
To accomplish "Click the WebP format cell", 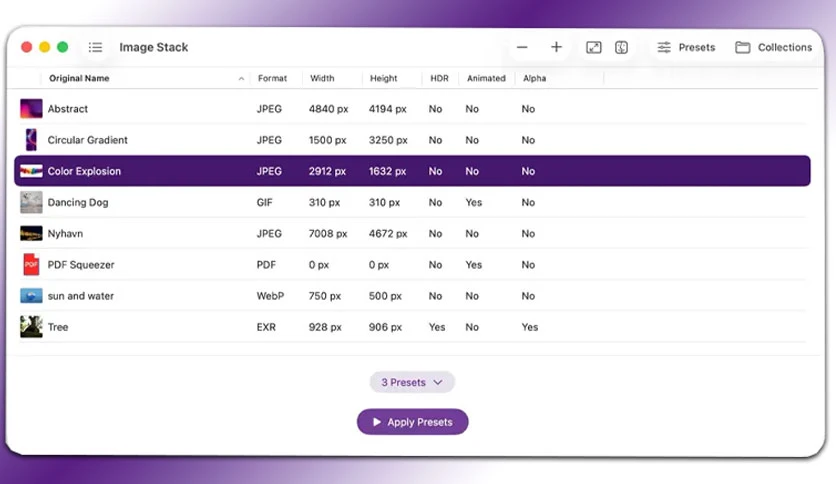I will pyautogui.click(x=270, y=296).
